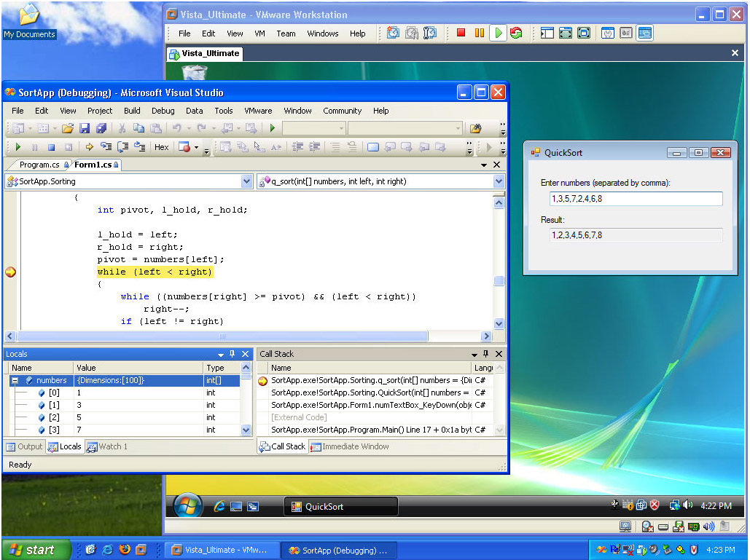The image size is (750, 560).
Task: Switch to the Watch 1 tab
Action: [x=107, y=446]
